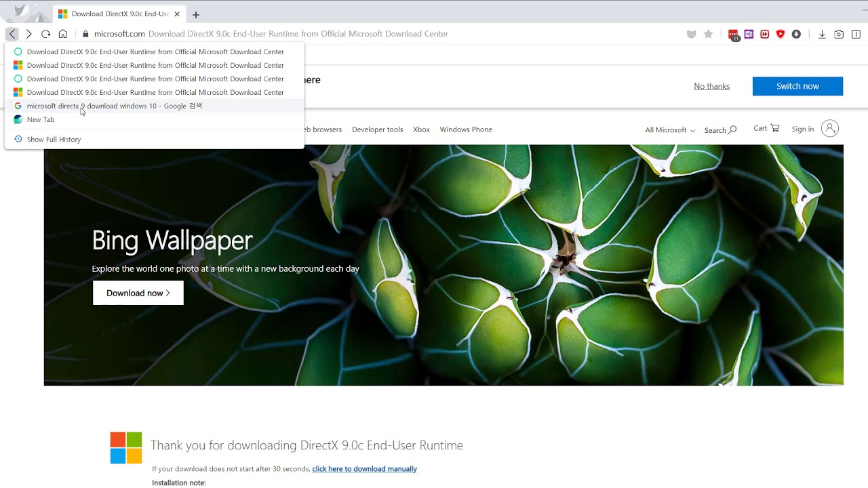Click Download now on Bing Wallpaper banner

pyautogui.click(x=138, y=293)
